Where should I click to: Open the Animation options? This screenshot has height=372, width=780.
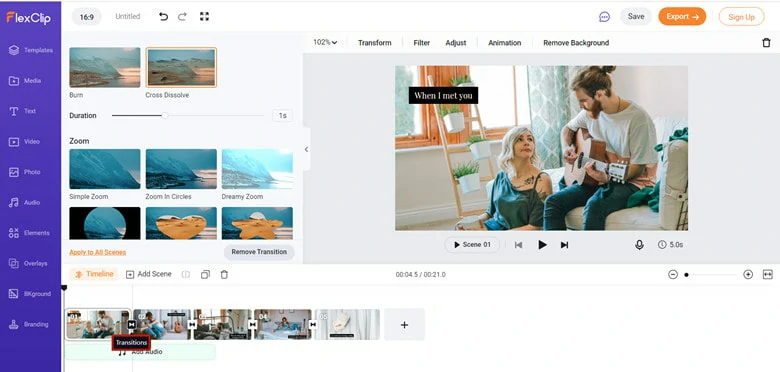pos(504,43)
